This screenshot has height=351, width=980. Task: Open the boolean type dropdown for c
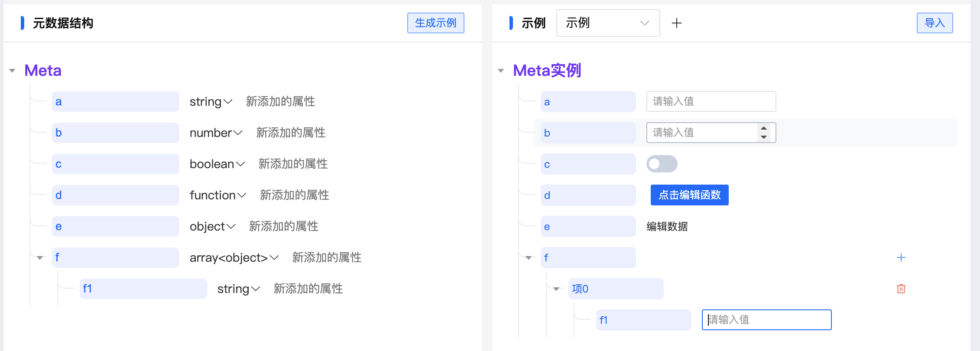coord(217,164)
